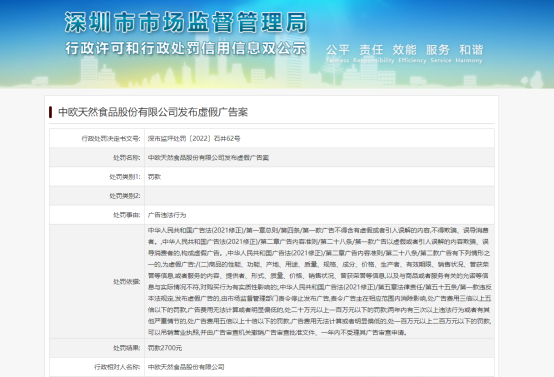Click the 行政相对人名称 label

click(117, 367)
